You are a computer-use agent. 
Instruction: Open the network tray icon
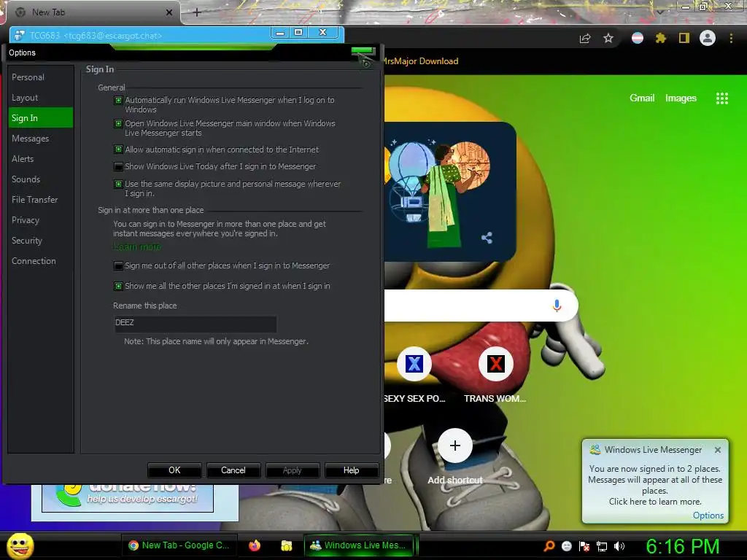602,546
